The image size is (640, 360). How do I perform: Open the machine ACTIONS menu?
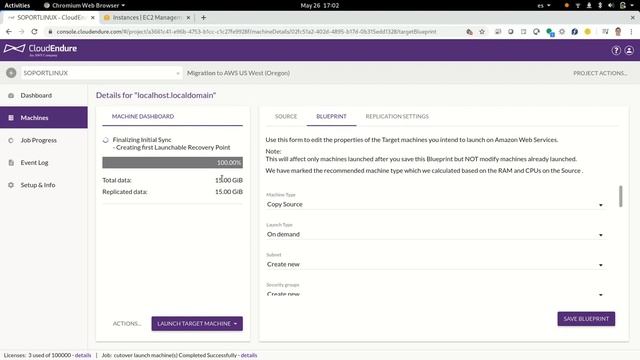[x=127, y=323]
